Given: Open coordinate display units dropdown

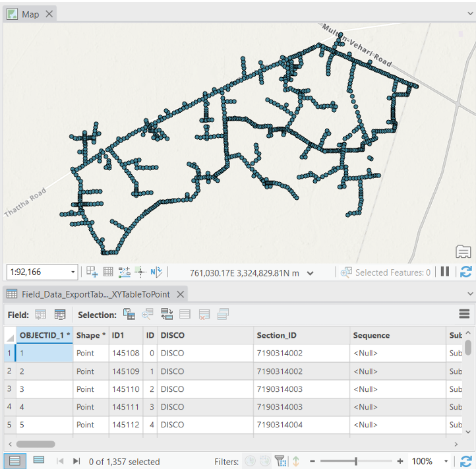Looking at the screenshot, I should [310, 273].
